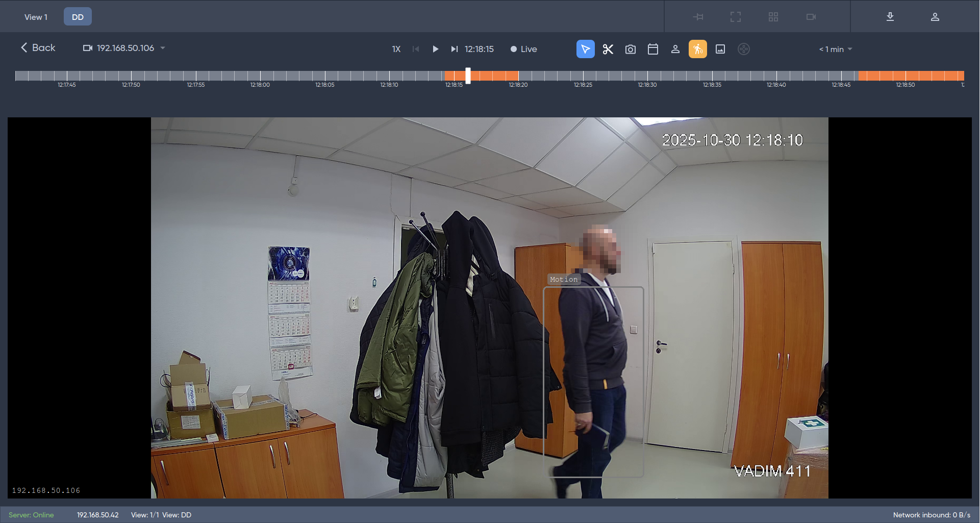Click the person search icon in toolbar
Image resolution: width=980 pixels, height=523 pixels.
click(675, 49)
